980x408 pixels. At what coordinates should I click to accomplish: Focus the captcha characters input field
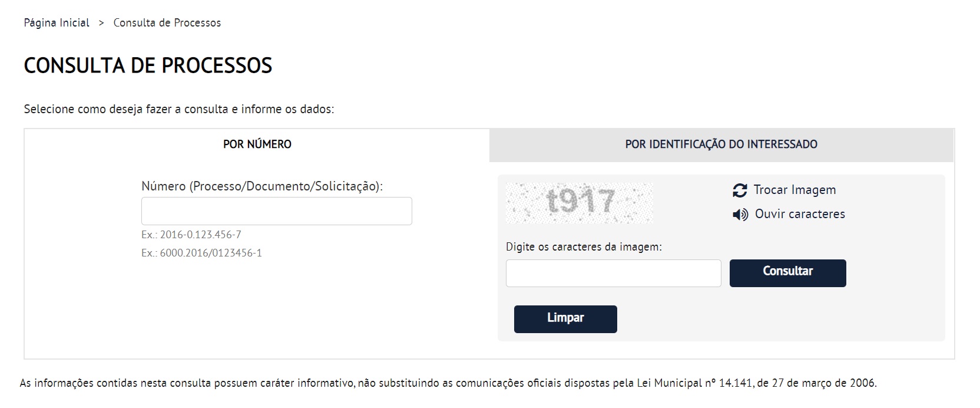(613, 274)
